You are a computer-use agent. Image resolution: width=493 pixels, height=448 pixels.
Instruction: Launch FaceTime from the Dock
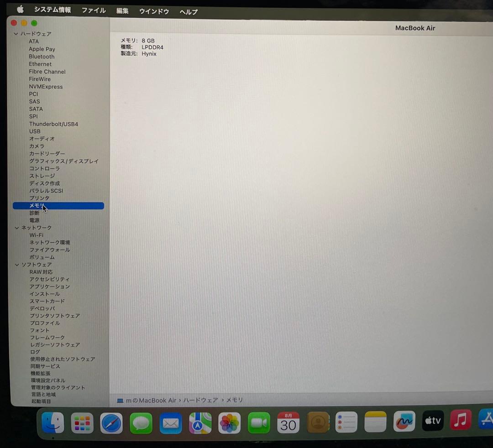pyautogui.click(x=259, y=422)
